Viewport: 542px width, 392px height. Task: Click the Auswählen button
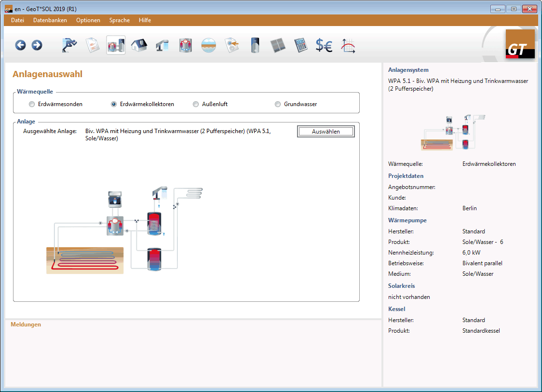(325, 131)
